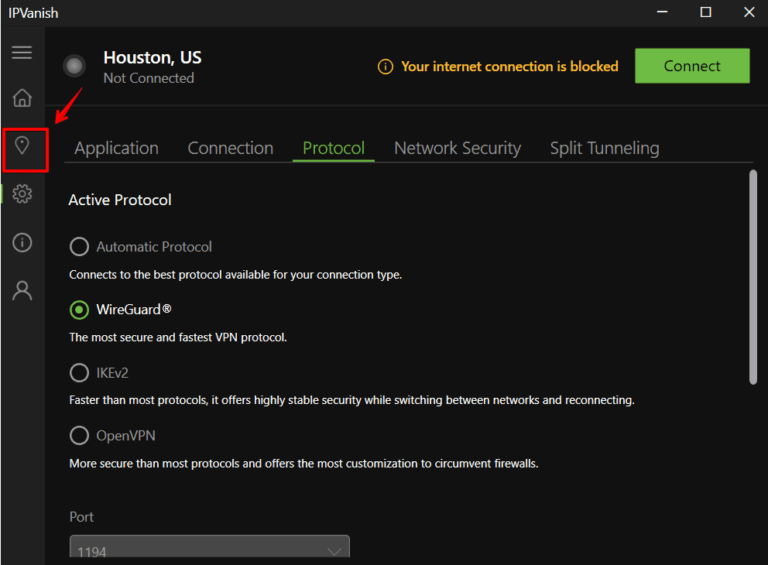This screenshot has height=565, width=768.
Task: Choose the IKEv2 protocol radio button
Action: click(79, 373)
